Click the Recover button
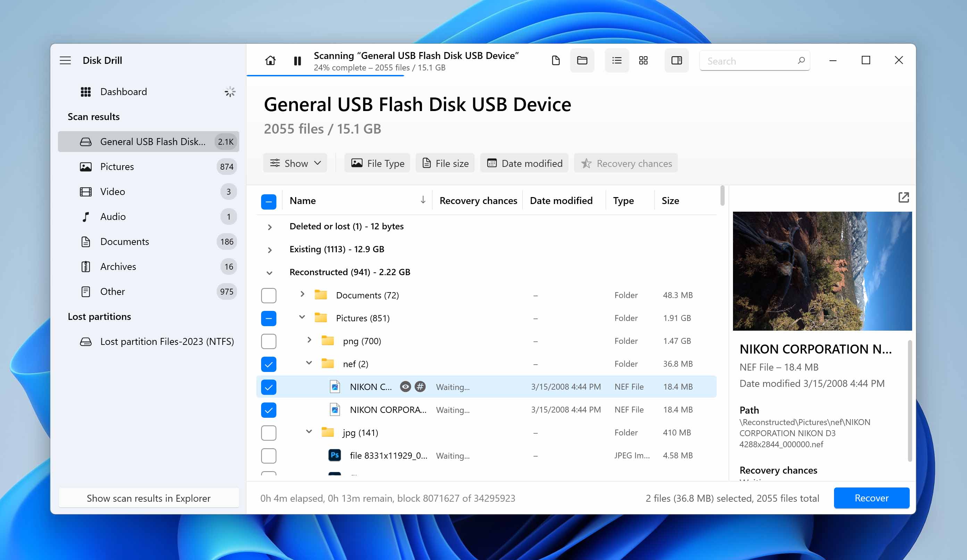 tap(872, 498)
